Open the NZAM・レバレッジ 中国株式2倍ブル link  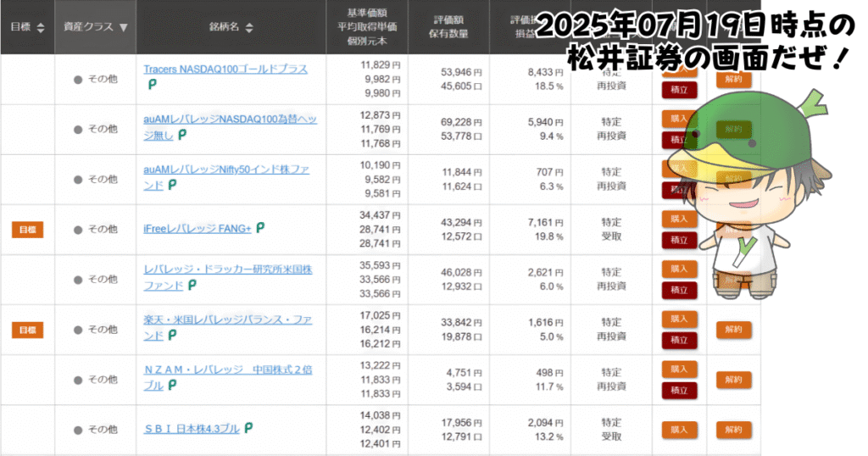point(227,377)
